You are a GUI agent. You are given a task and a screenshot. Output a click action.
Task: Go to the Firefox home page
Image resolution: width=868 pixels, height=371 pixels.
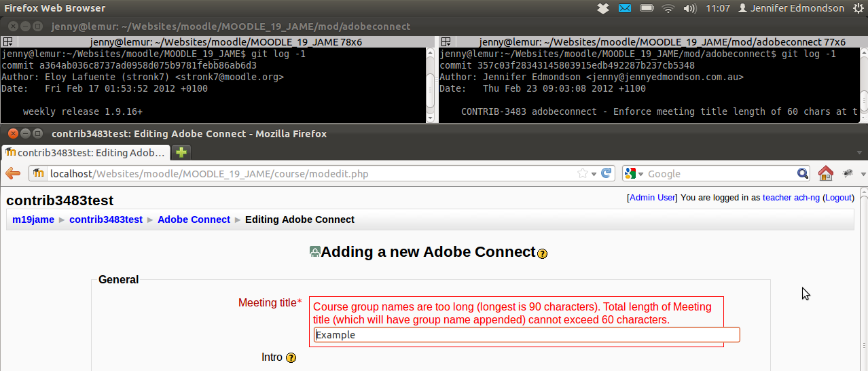(826, 173)
